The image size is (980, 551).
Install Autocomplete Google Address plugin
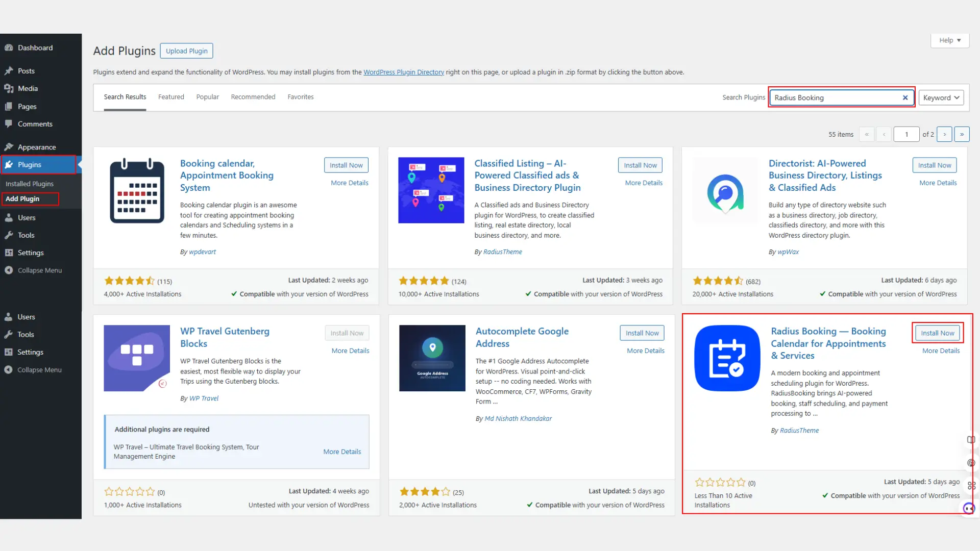(642, 333)
